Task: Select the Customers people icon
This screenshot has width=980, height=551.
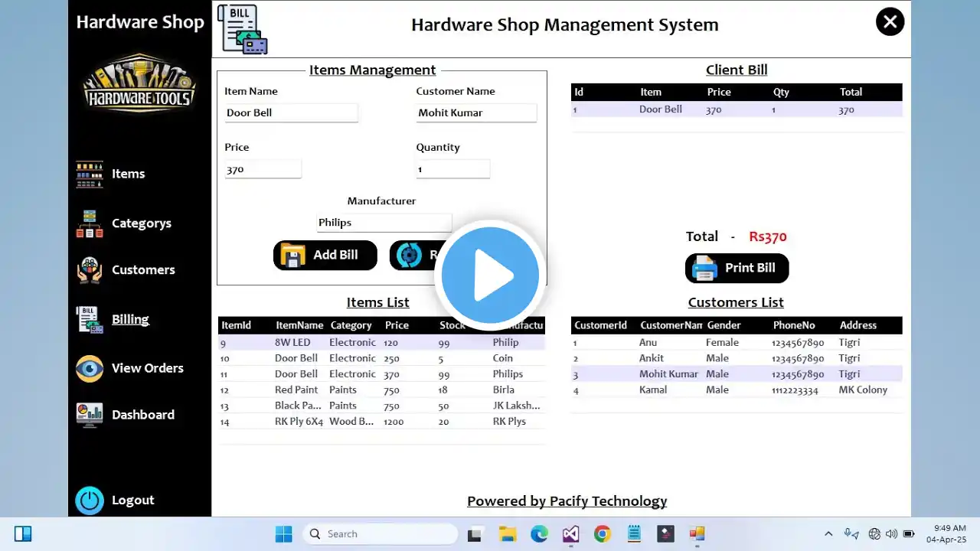Action: tap(90, 270)
